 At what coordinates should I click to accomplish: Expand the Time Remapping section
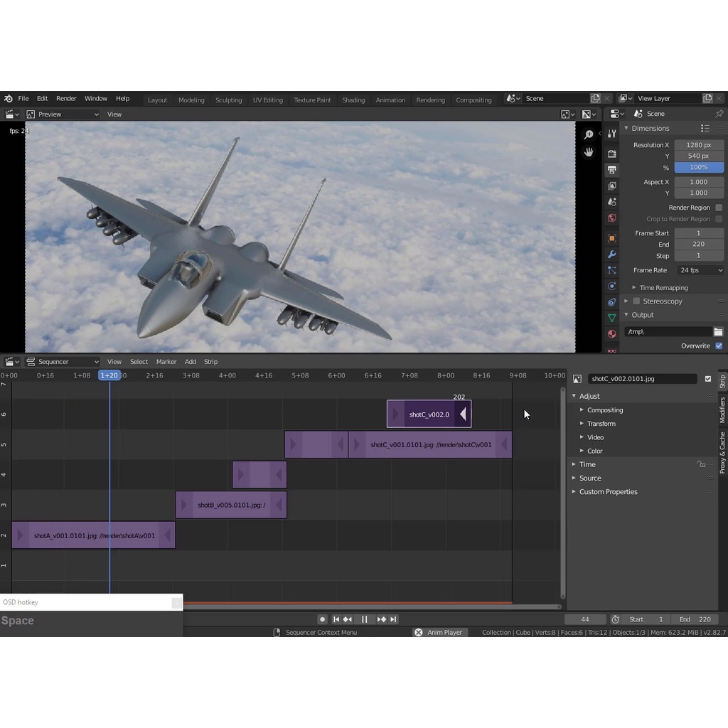point(663,288)
